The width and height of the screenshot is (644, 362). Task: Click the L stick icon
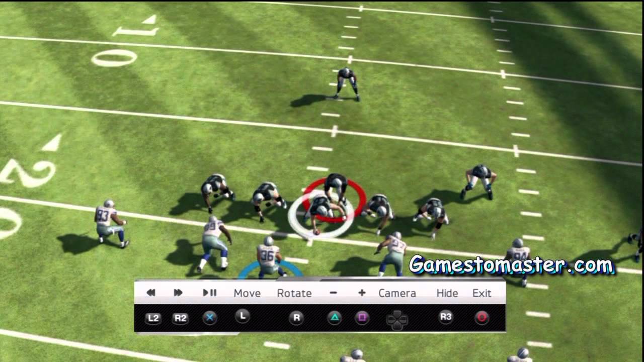pos(243,316)
